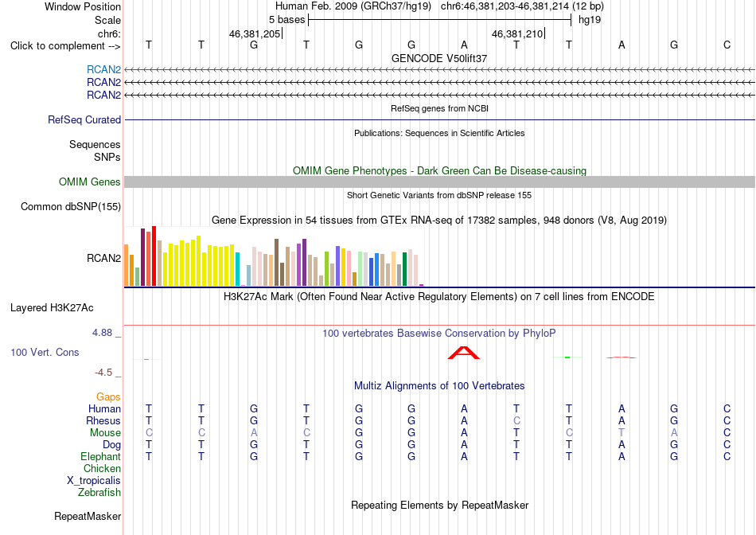756x535 pixels.
Task: Click the OMIM Genes track label
Action: click(90, 182)
